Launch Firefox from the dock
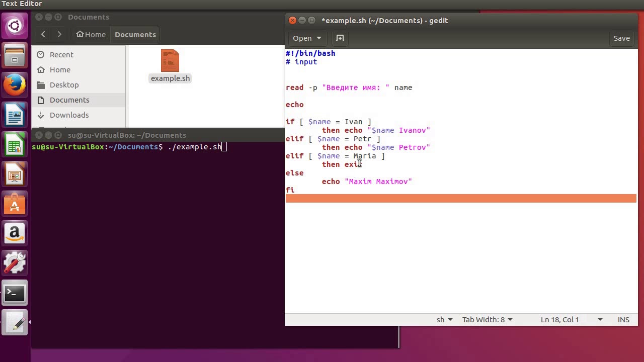This screenshot has height=362, width=644. (x=15, y=85)
